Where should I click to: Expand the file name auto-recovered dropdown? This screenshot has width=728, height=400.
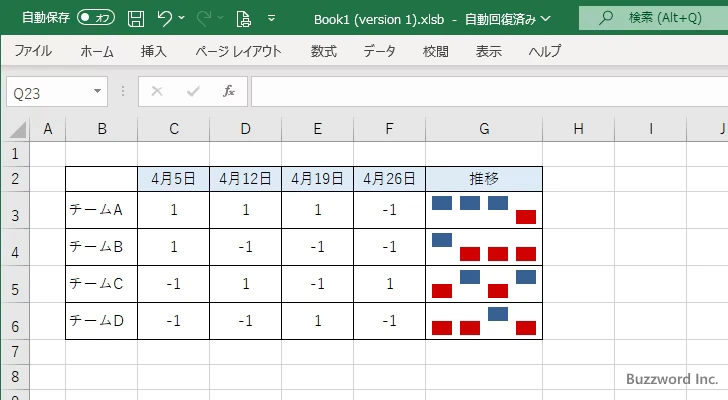(x=546, y=19)
